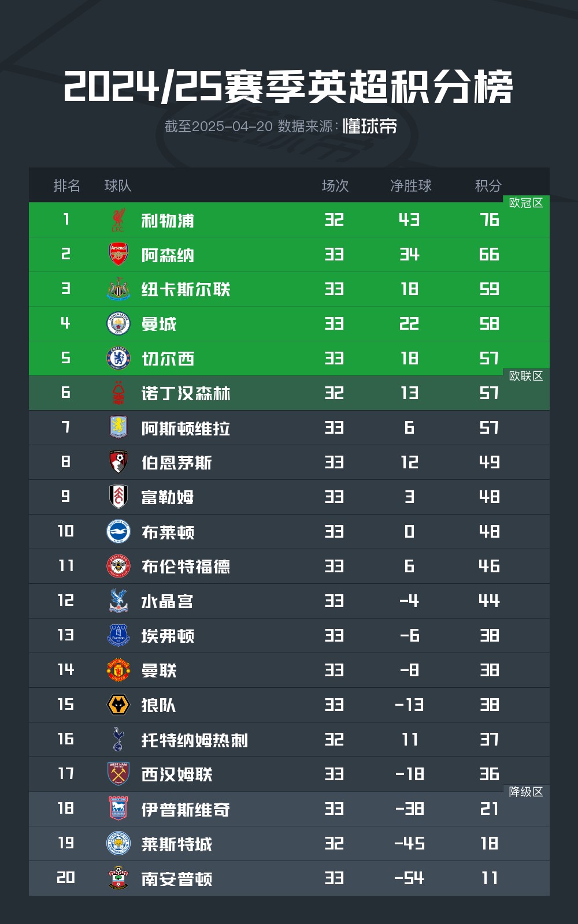Click the Southampton club badge

[118, 878]
